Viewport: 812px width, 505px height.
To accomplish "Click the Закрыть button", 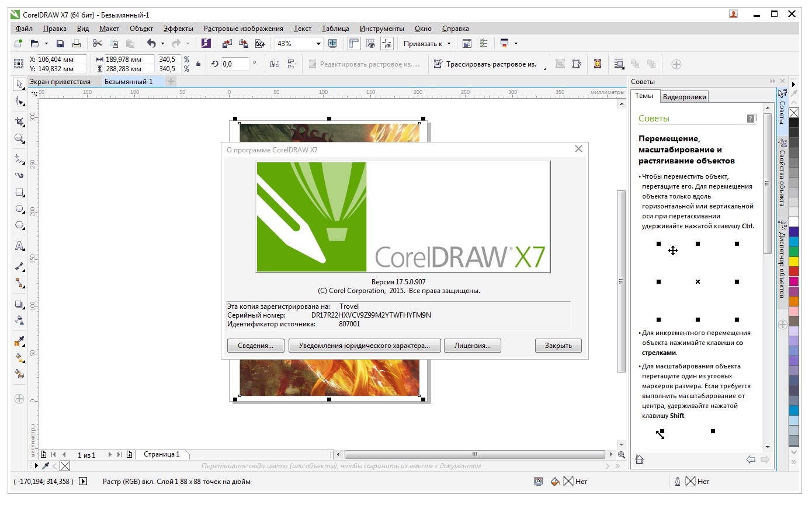I will (x=558, y=346).
